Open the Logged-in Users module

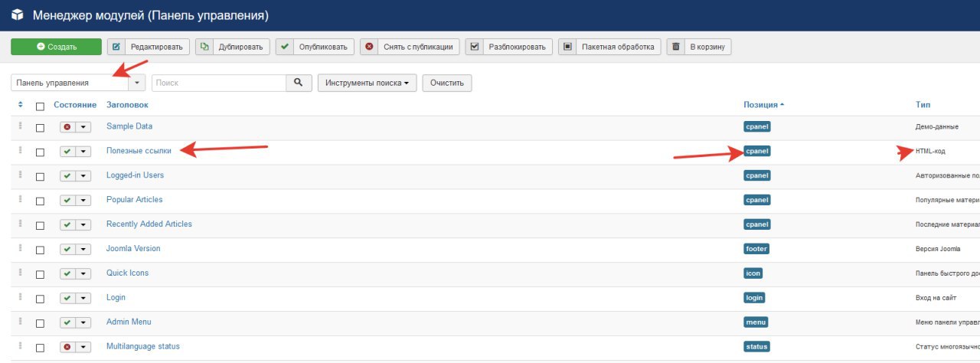pyautogui.click(x=136, y=175)
